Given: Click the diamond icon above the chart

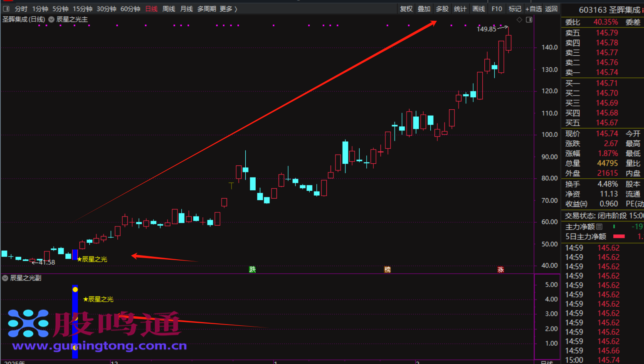Looking at the screenshot, I should pos(519,20).
